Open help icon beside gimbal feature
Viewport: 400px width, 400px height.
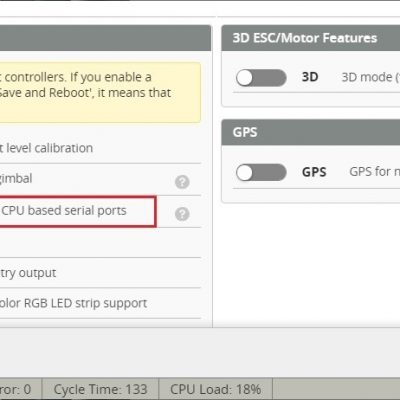(182, 182)
